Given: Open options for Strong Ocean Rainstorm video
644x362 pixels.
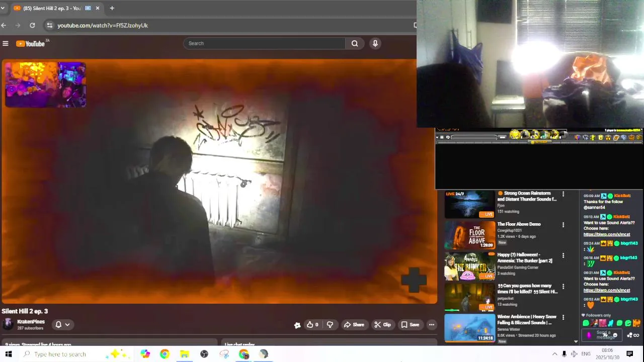Looking at the screenshot, I should [563, 194].
